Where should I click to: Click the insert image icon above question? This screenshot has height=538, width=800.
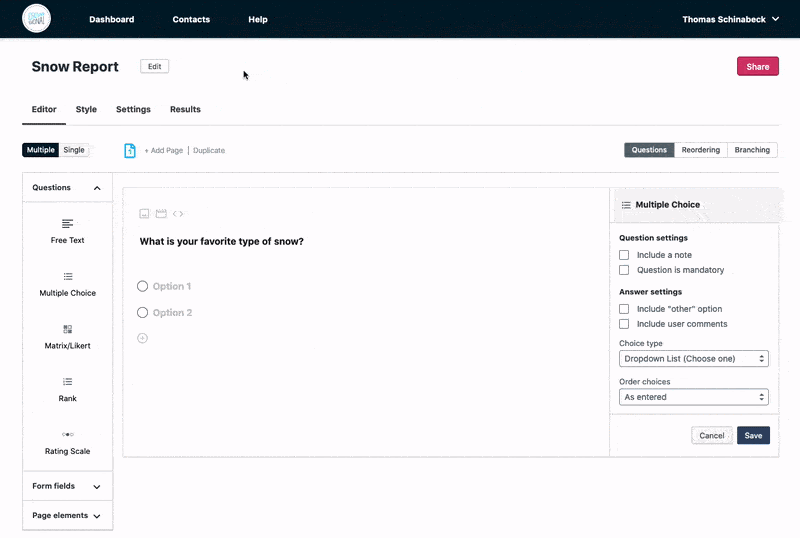click(x=144, y=213)
